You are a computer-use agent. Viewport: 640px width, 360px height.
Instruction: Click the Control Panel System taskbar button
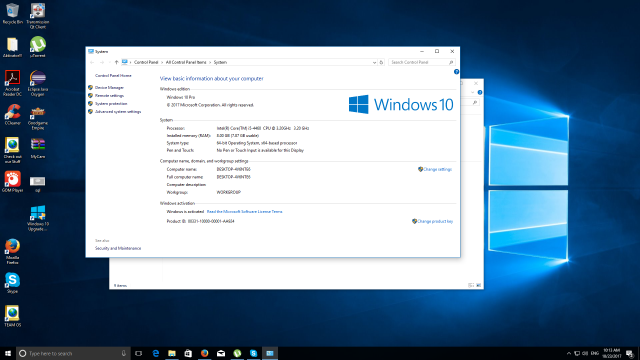pyautogui.click(x=270, y=353)
